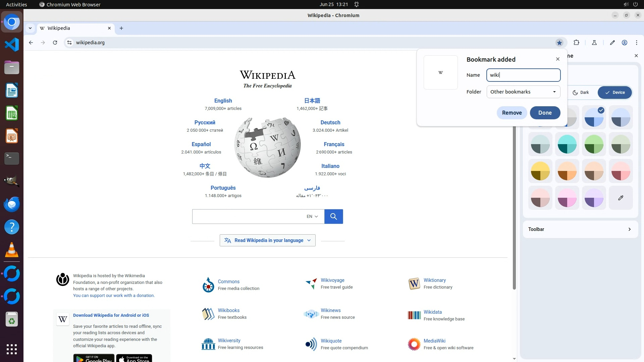This screenshot has width=644, height=362.
Task: Select the Dark theme mode
Action: (581, 93)
